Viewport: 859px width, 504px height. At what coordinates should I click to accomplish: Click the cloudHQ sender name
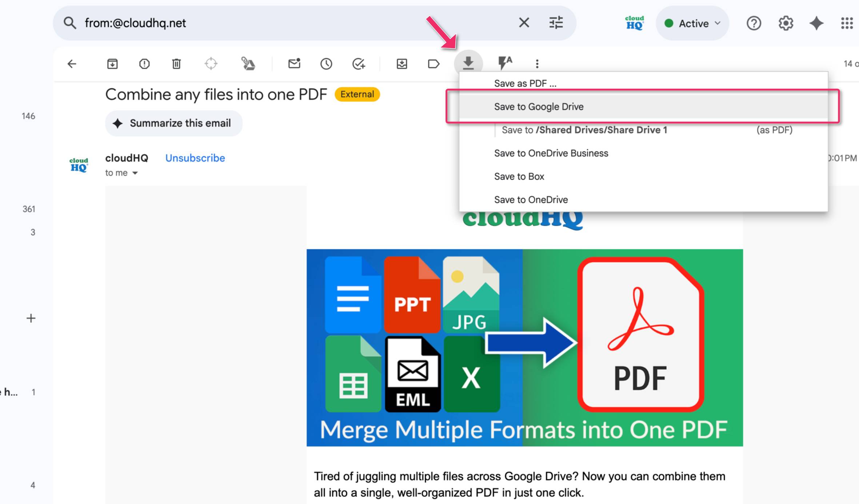pyautogui.click(x=127, y=158)
